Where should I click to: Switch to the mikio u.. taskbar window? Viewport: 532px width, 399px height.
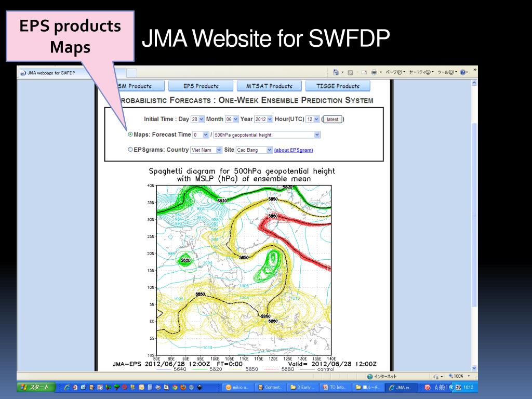point(239,388)
